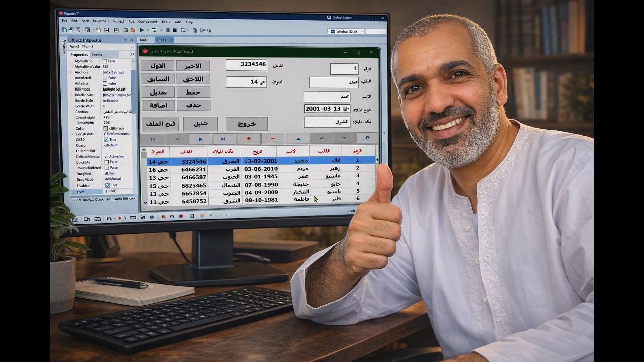Click the Pause icon in the IDE toolbar
This screenshot has width=644, height=362.
tap(168, 30)
